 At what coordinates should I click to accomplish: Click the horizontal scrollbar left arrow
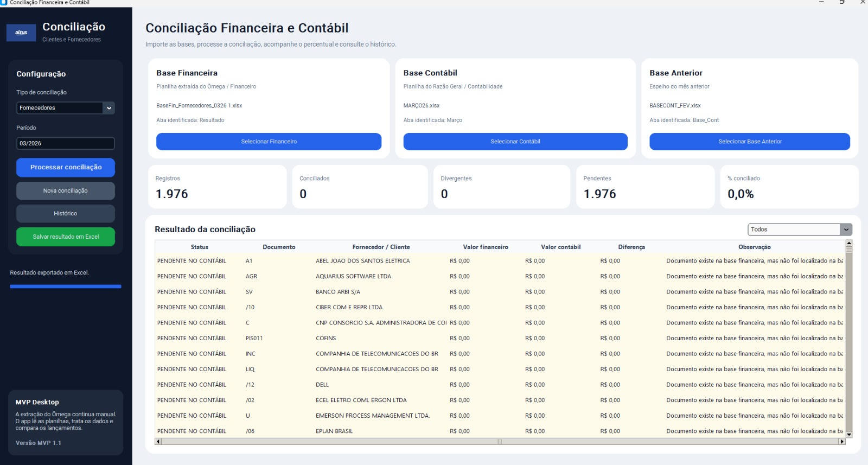pos(158,442)
